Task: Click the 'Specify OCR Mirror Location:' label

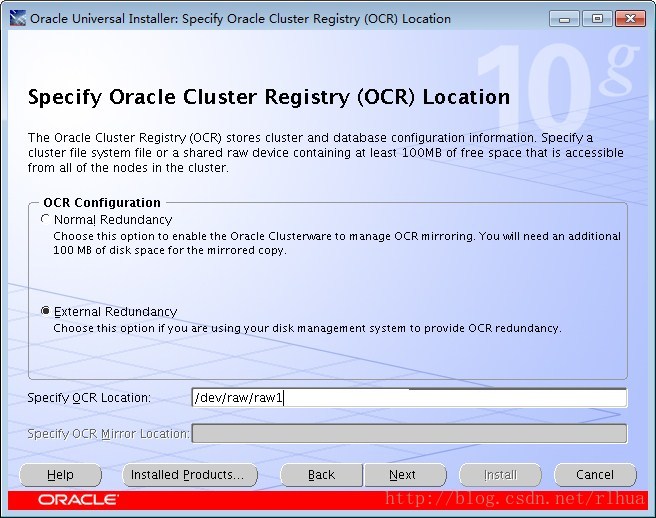Action: pos(108,433)
